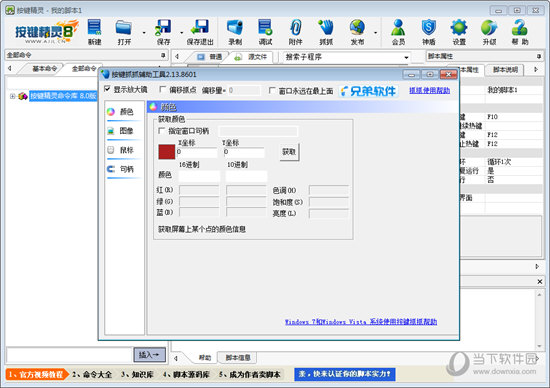Viewport: 550px width, 388px height.
Task: Switch to 全部命令 tab
Action: (x=84, y=68)
